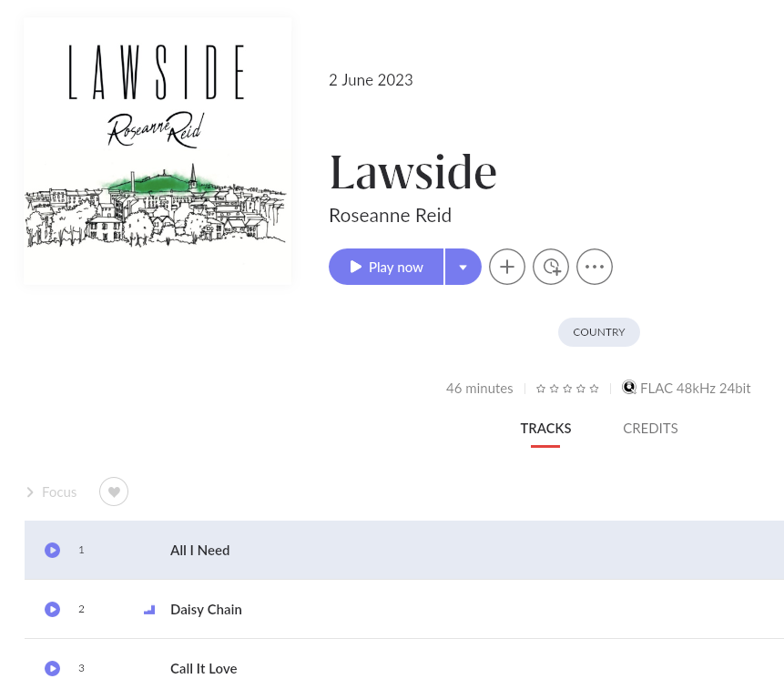
Task: Click the listen later clock icon
Action: pos(551,267)
